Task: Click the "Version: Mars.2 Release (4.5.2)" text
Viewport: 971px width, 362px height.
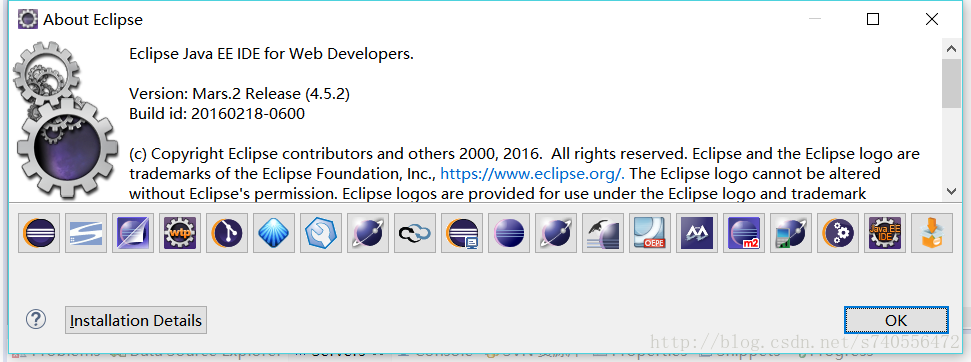Action: (239, 93)
